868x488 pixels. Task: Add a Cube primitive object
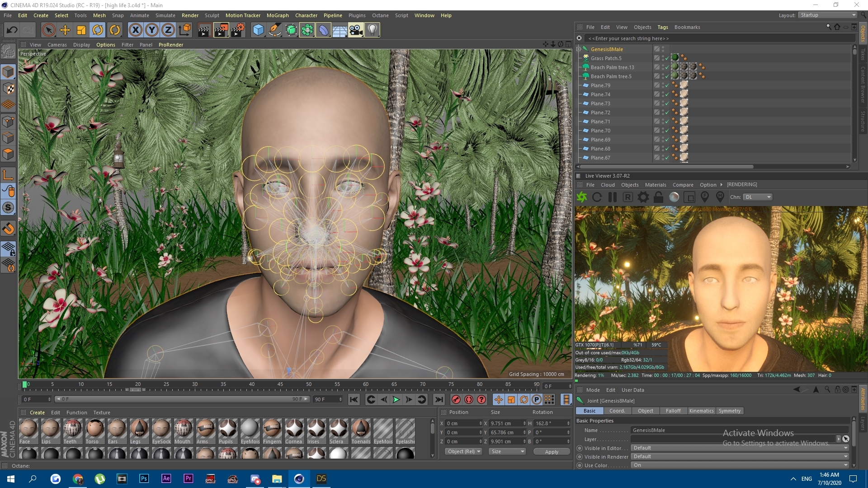(258, 30)
